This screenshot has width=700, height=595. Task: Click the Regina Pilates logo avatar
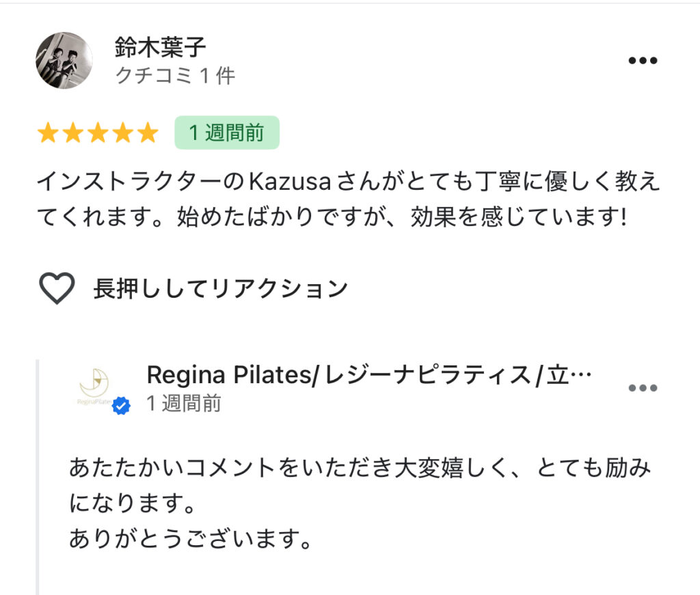(x=94, y=386)
